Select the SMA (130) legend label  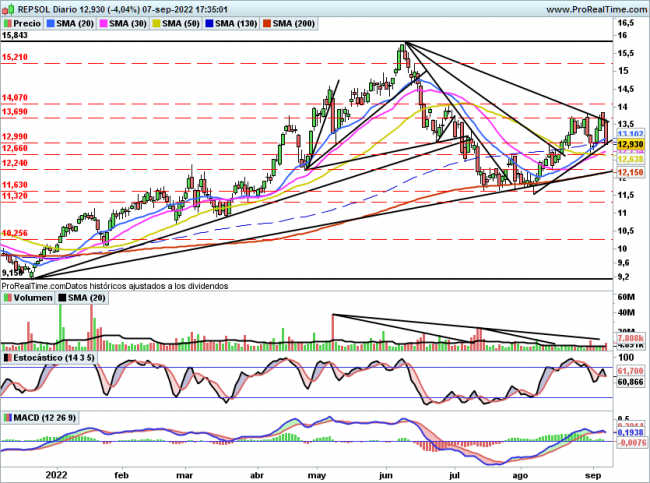(x=236, y=24)
